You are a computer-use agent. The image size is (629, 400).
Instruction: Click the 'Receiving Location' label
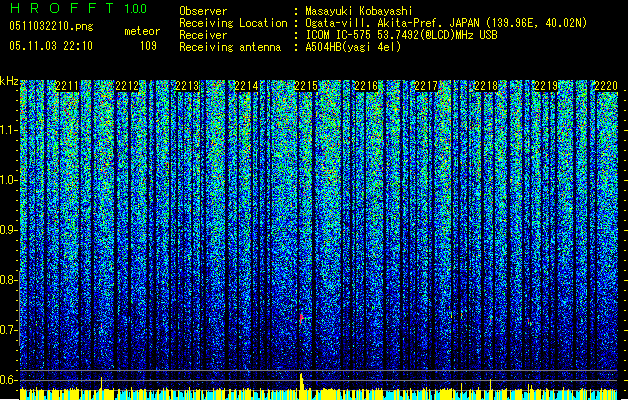pyautogui.click(x=233, y=23)
